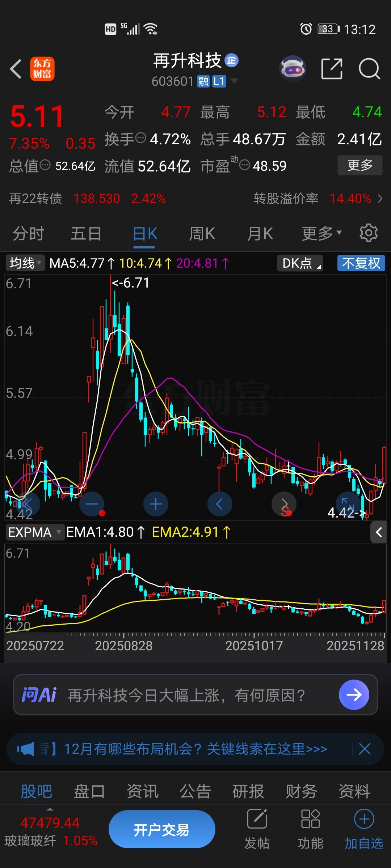Screen dimensions: 391x868
Task: Open the robot assistant avatar icon
Action: (x=293, y=68)
